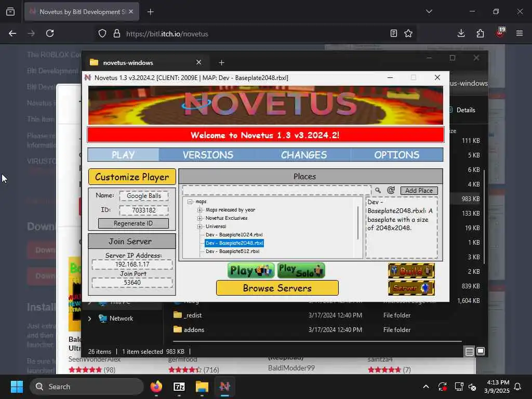
Task: Click the places search box
Action: point(276,190)
